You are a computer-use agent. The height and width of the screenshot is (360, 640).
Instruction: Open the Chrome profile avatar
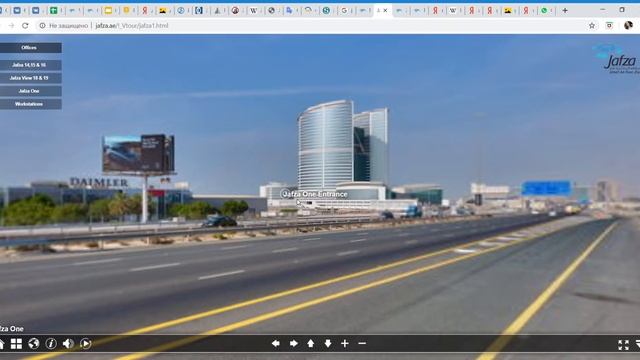coord(628,26)
